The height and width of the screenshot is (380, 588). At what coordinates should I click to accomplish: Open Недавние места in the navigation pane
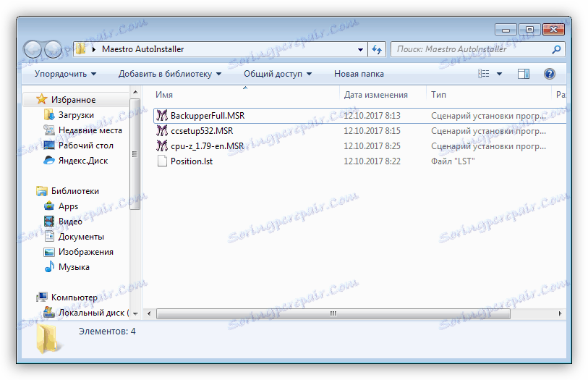pos(90,130)
